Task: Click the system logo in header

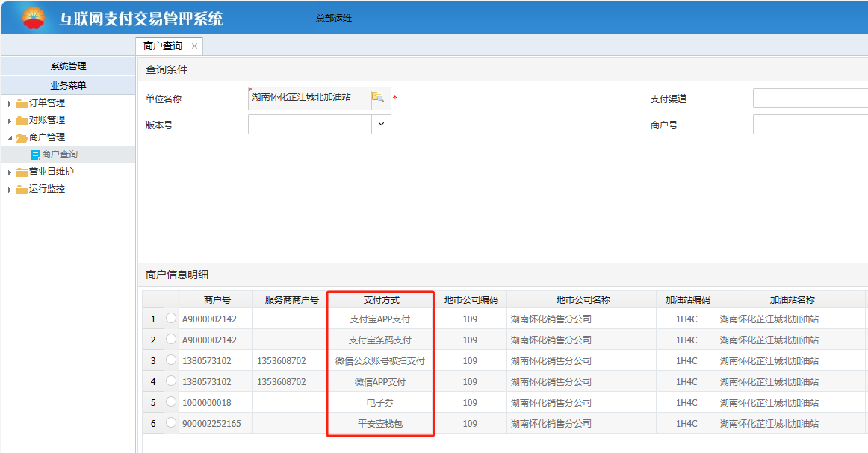Action: [33, 18]
